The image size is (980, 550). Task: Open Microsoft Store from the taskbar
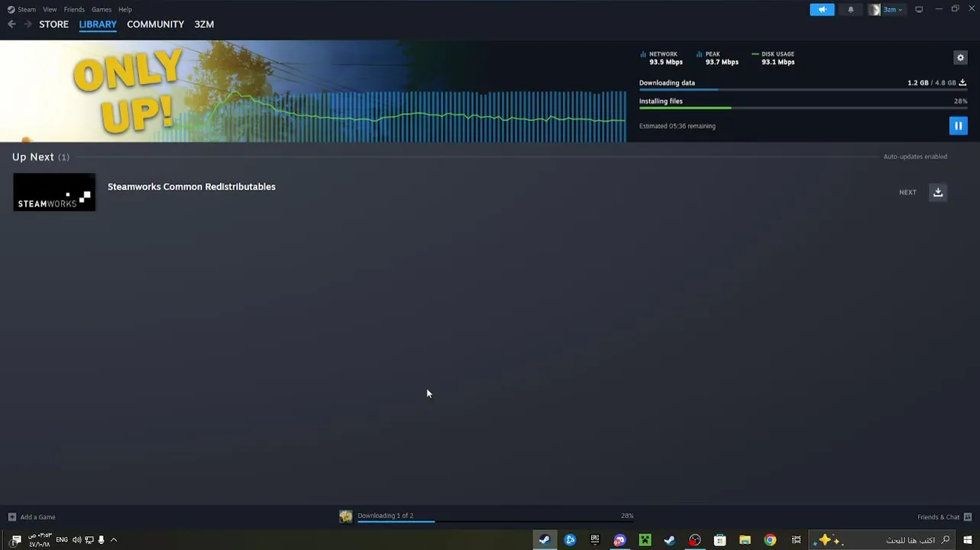720,540
